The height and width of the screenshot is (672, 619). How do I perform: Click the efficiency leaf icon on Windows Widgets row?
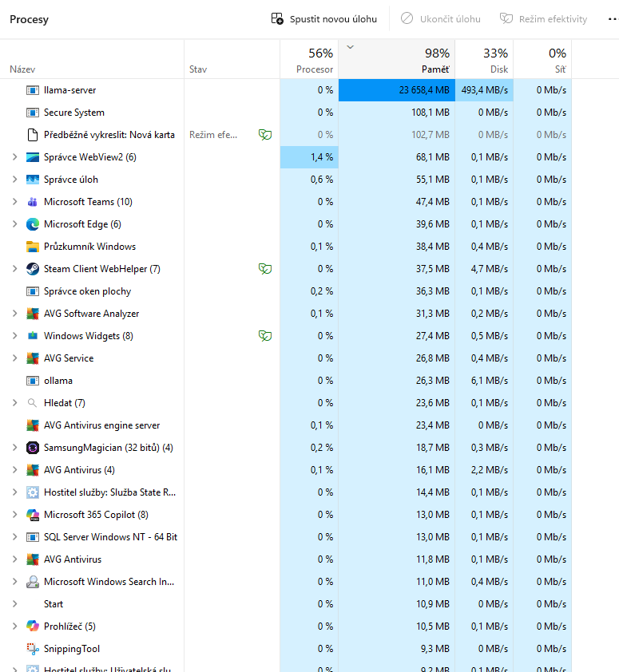click(x=265, y=335)
